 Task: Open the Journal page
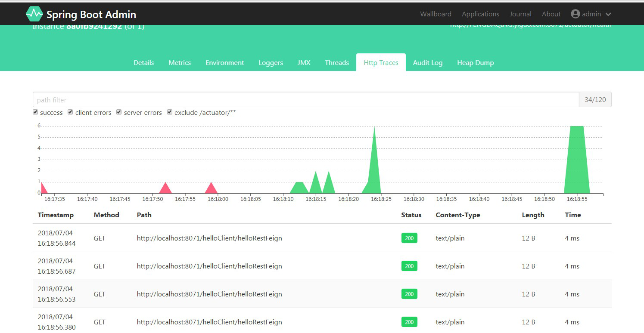point(520,14)
